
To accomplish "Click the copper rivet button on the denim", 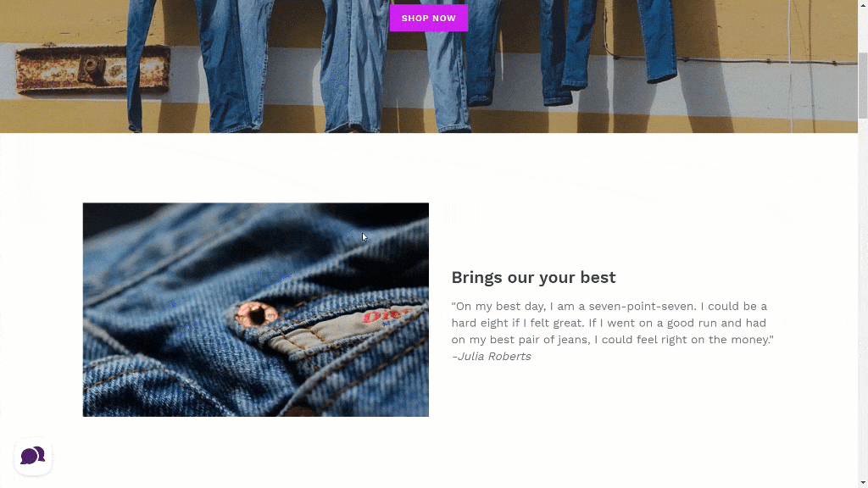I will (x=256, y=315).
